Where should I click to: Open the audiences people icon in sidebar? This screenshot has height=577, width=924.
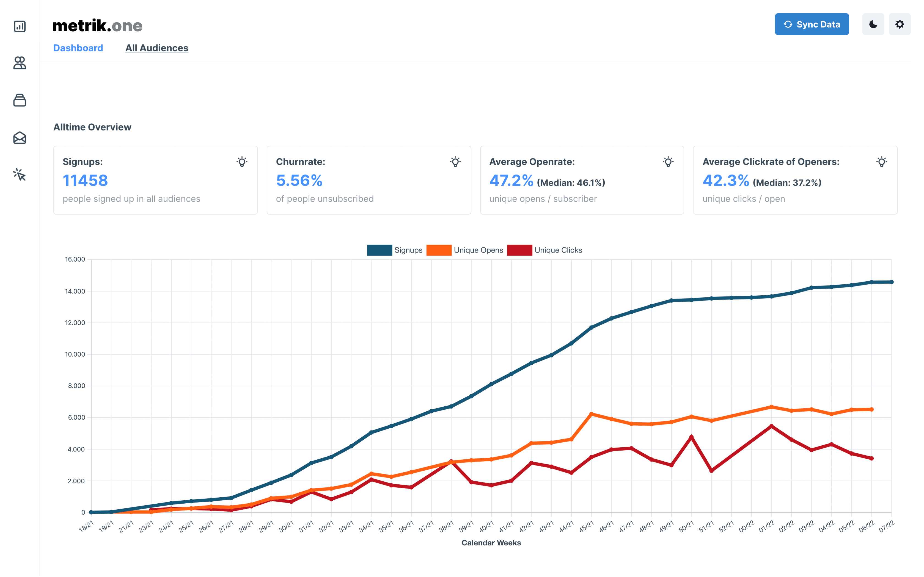click(x=20, y=63)
